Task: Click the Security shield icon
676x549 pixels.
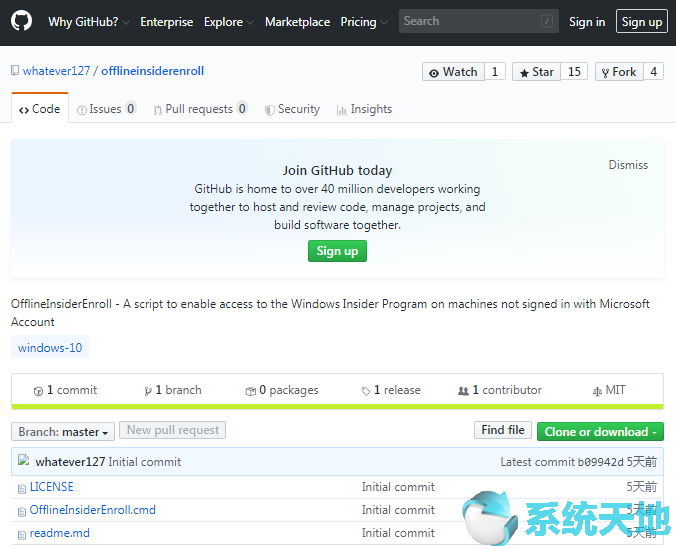Action: [269, 110]
